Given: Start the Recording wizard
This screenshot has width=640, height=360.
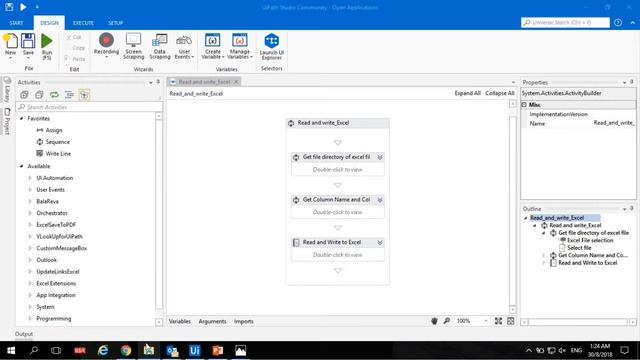Looking at the screenshot, I should pyautogui.click(x=106, y=45).
